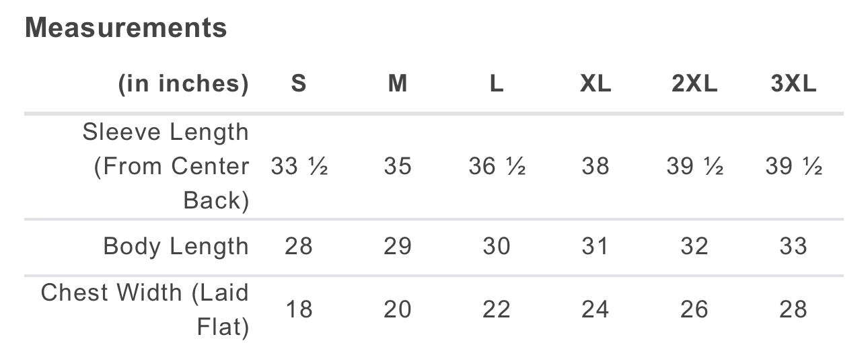Click the Measurements heading

pyautogui.click(x=126, y=28)
